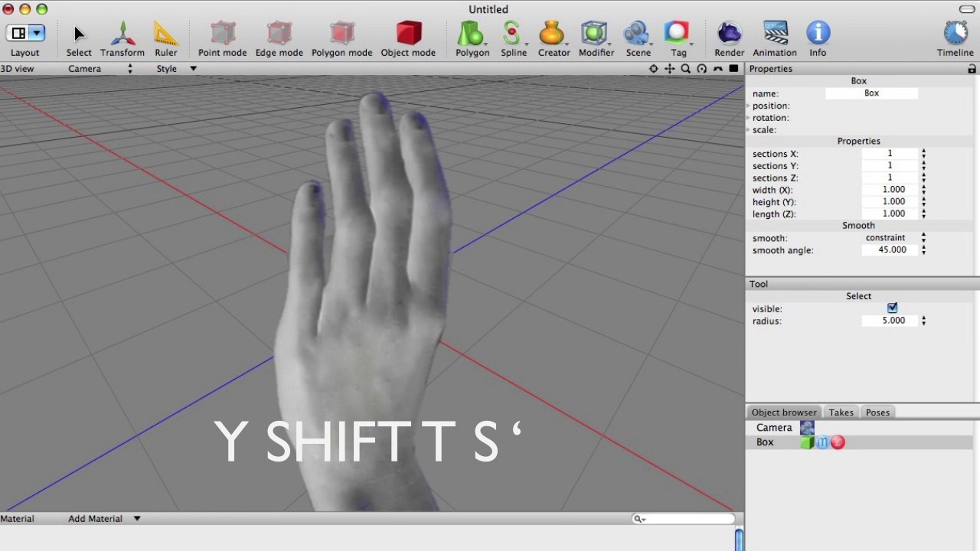
Task: Click the viewport target/center icon
Action: pyautogui.click(x=653, y=69)
